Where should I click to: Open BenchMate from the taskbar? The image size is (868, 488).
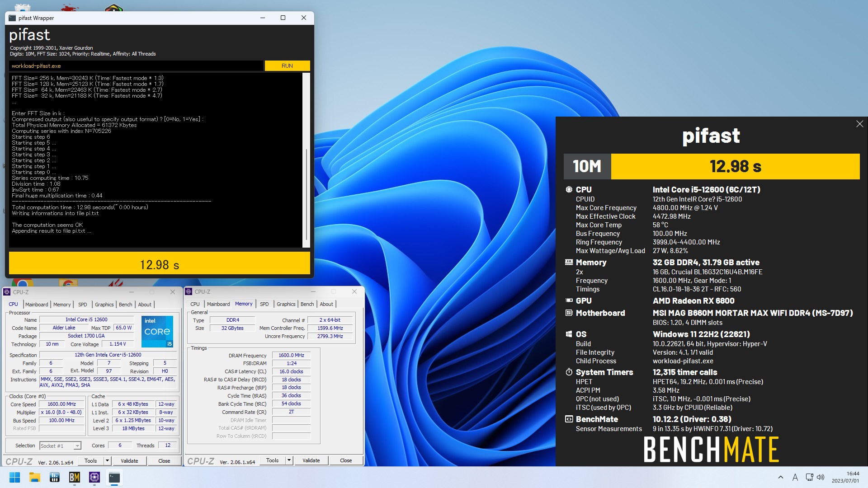pos(75,477)
